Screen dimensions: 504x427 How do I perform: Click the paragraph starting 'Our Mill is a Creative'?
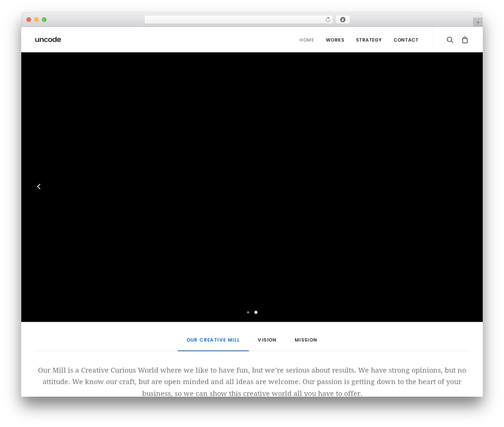(x=252, y=381)
